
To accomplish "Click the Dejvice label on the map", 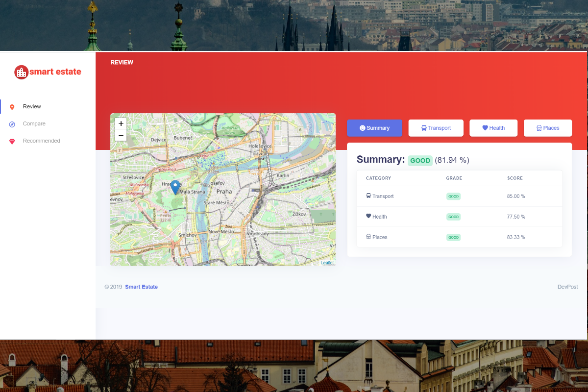I will click(159, 140).
